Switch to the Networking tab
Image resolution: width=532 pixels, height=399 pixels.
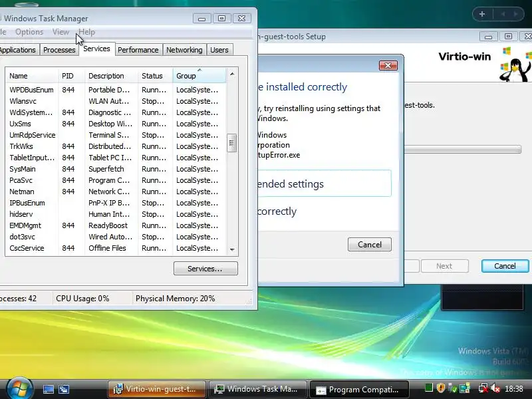click(x=184, y=50)
